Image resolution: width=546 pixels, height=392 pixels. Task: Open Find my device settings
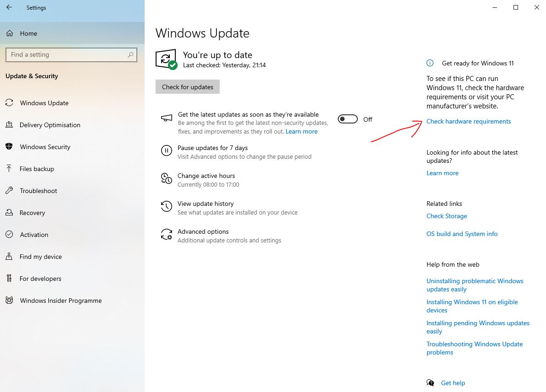coord(72,256)
